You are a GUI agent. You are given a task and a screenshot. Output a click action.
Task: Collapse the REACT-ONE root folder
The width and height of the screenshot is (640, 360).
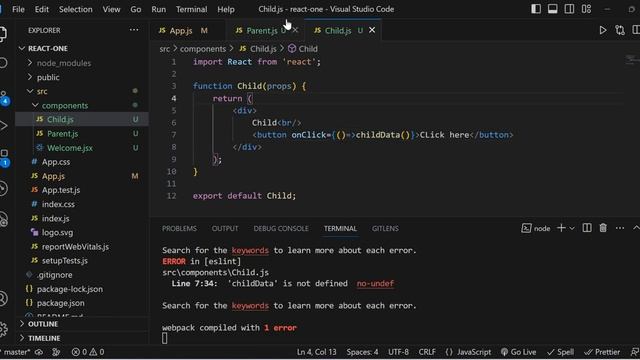coord(82,49)
